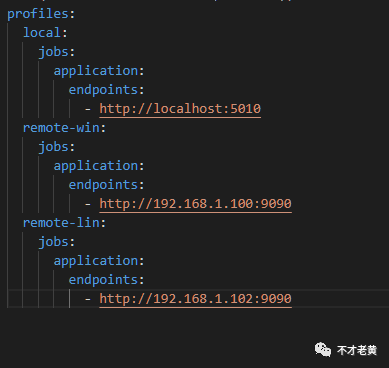Click the jobs key under local
The width and height of the screenshot is (389, 368).
[x=53, y=52]
